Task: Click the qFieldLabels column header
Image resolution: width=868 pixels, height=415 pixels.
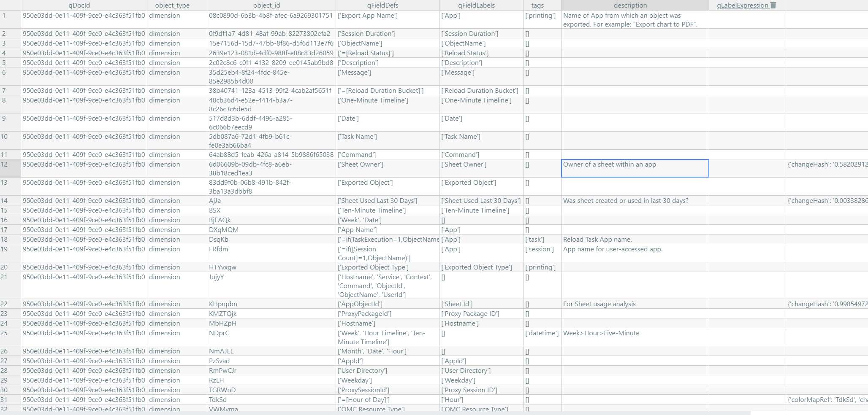Action: pos(481,5)
